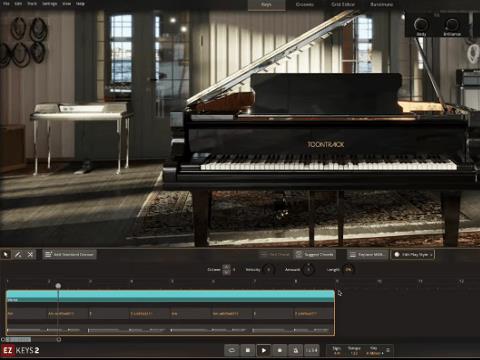Open the Edit Play Style dropdown
This screenshot has width=480, height=360.
[x=413, y=255]
